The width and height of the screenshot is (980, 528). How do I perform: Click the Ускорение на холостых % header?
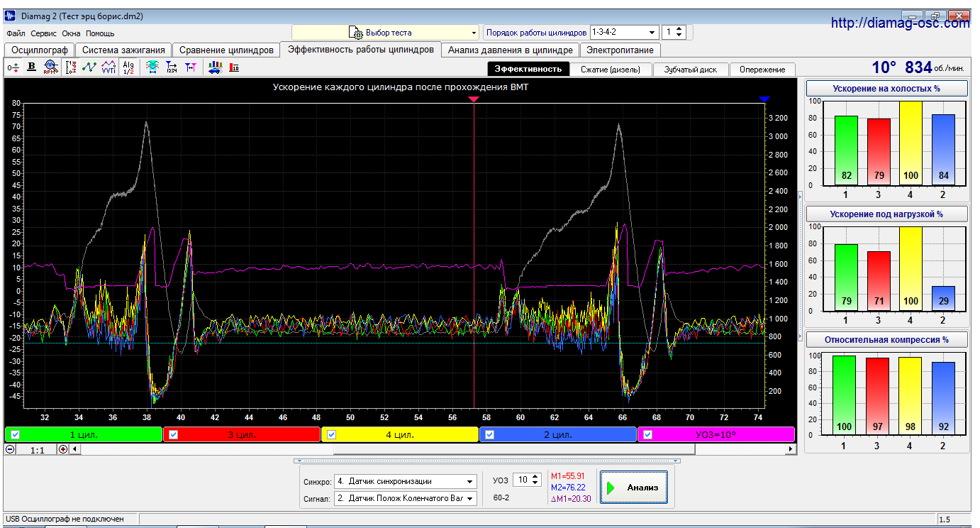coord(886,89)
